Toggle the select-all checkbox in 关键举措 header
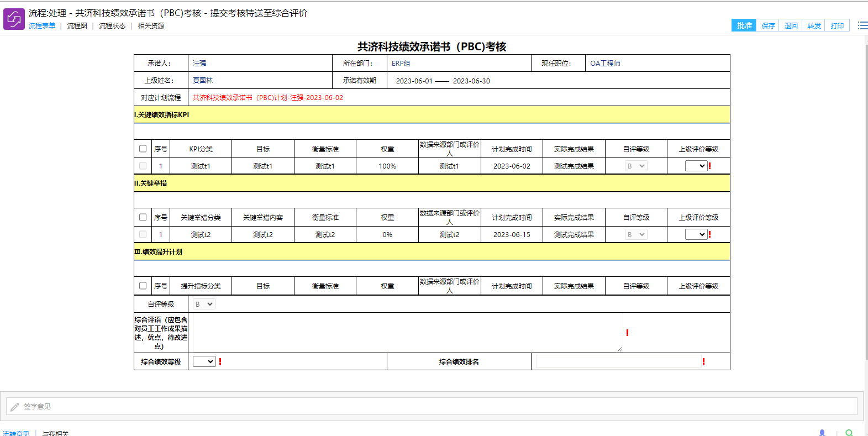868x436 pixels. (143, 217)
